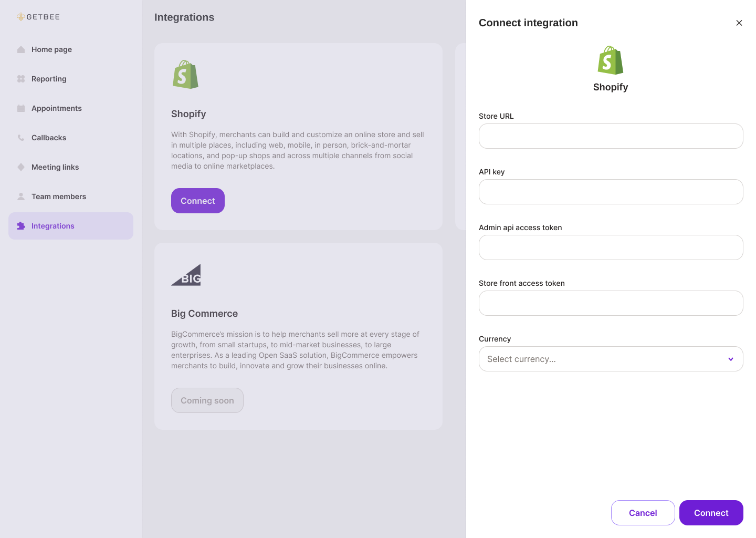Select Integrations in the sidebar
The height and width of the screenshot is (538, 756).
[x=71, y=226]
